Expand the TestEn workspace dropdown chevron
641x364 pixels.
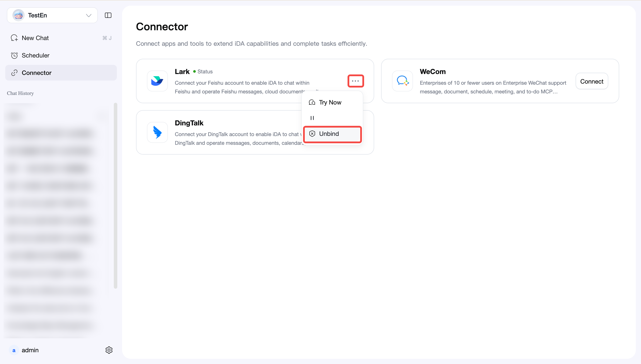click(89, 15)
